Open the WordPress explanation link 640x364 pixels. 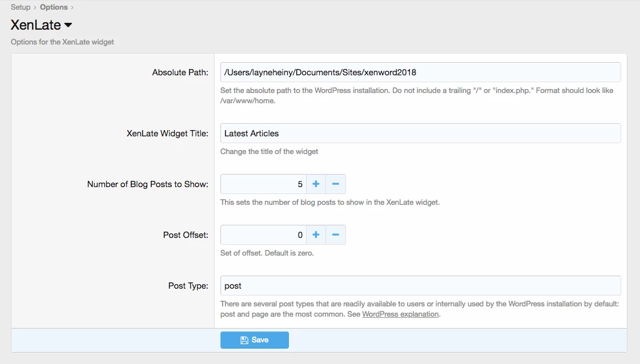tap(400, 314)
